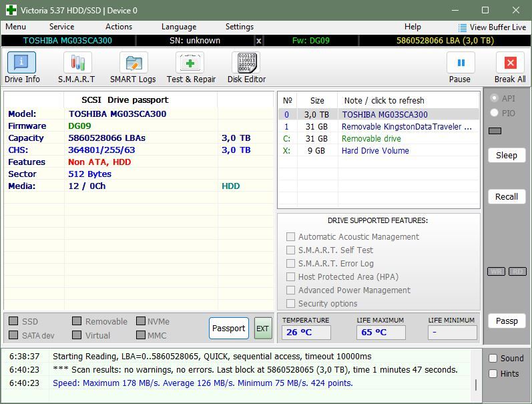532x404 pixels.
Task: Open the Menu menu
Action: click(x=15, y=27)
